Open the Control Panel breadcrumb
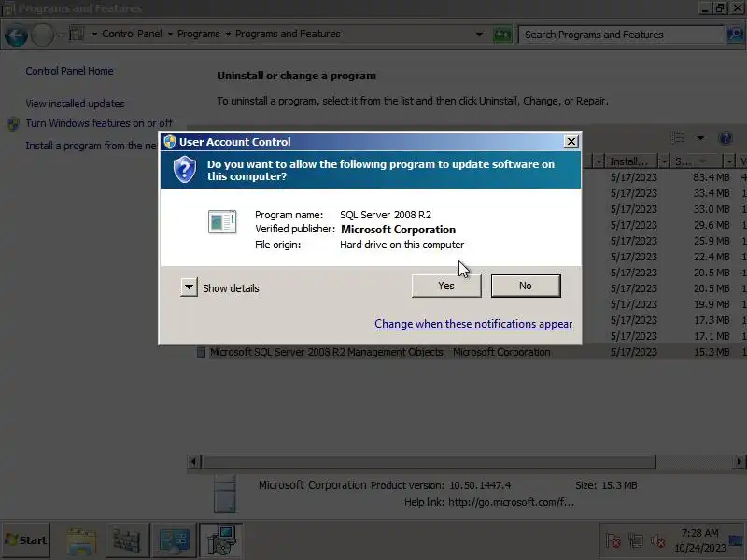The image size is (747, 560). [x=132, y=34]
